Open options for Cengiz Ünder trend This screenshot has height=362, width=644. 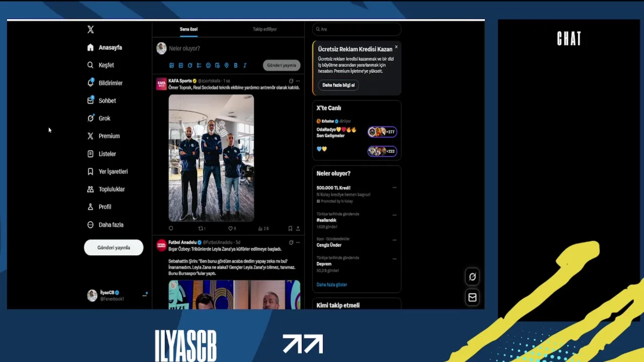[394, 240]
